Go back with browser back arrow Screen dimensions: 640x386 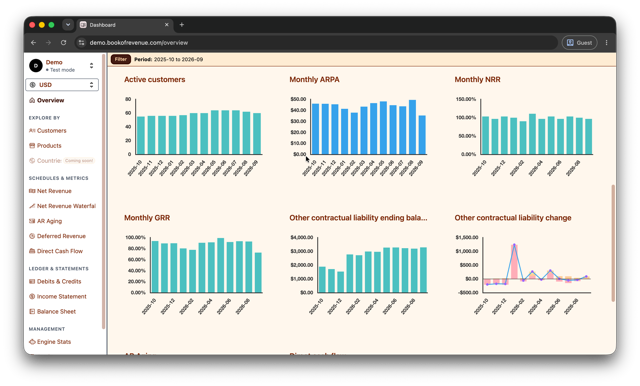33,43
